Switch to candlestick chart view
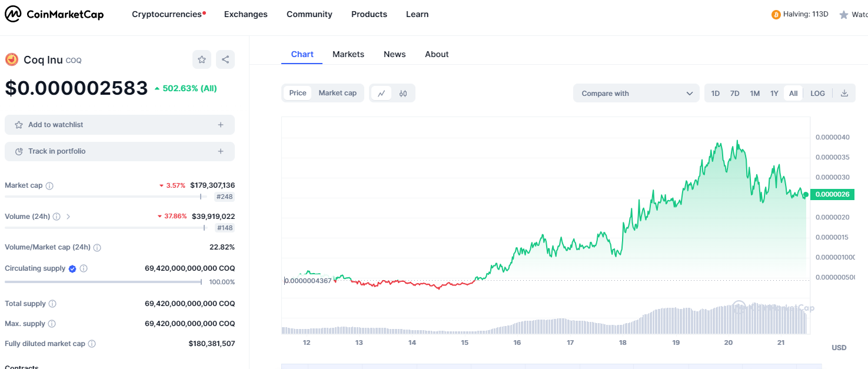The height and width of the screenshot is (369, 868). (403, 93)
